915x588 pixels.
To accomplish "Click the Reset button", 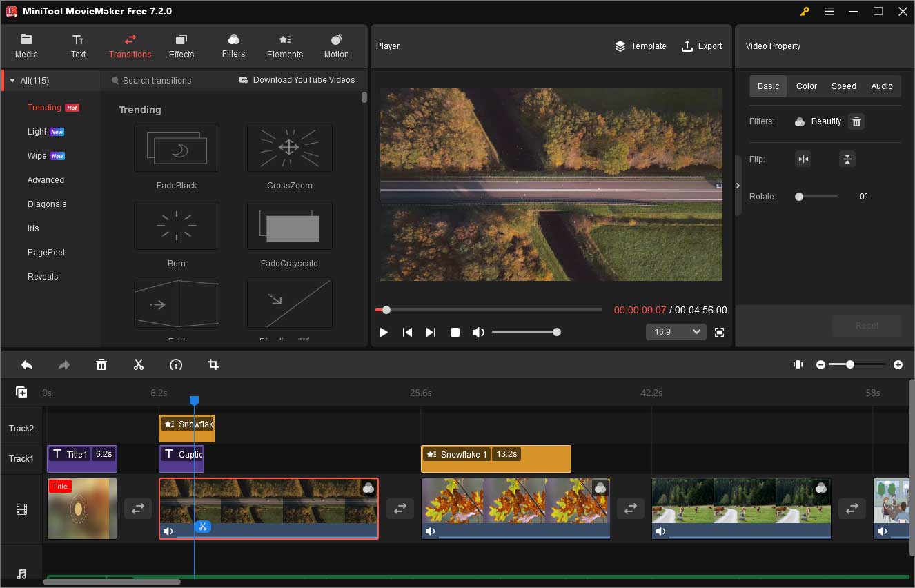I will (x=867, y=326).
